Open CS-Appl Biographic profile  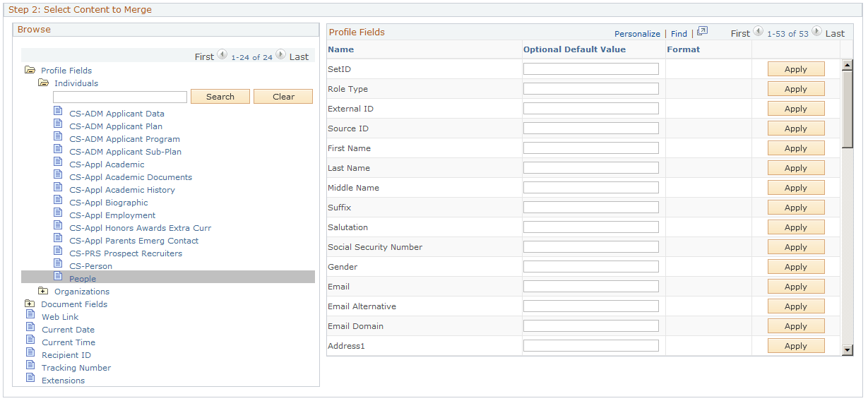coord(109,203)
